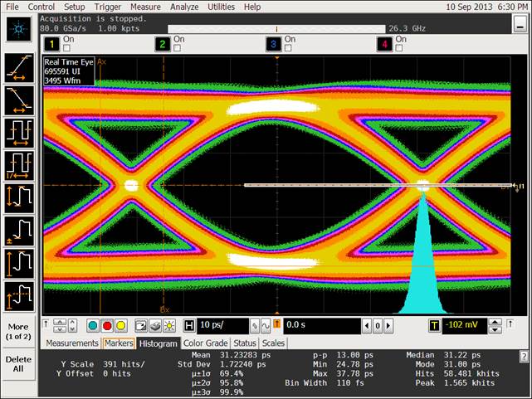Viewport: 532px width, 399px height.
Task: Click the zoom-out timebase waveform icon
Action: point(266,326)
